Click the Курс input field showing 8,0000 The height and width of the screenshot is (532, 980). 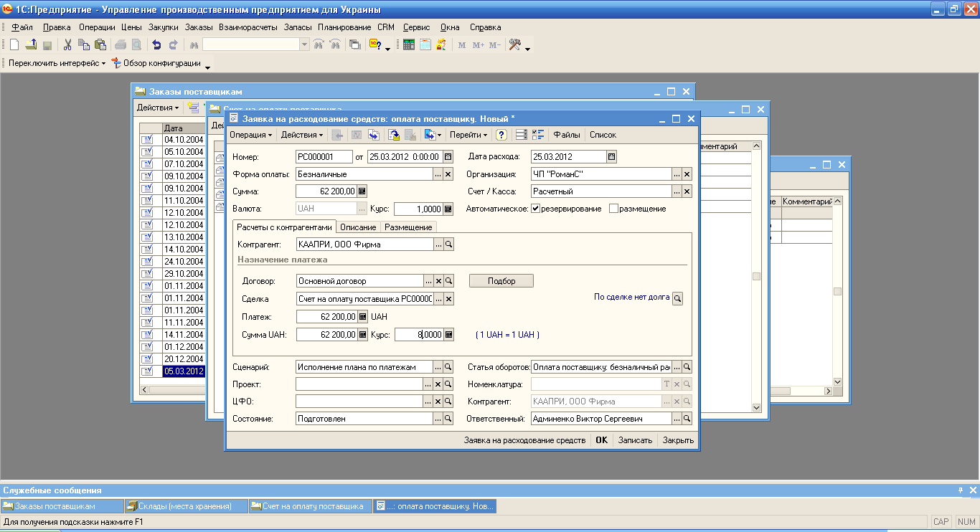pyautogui.click(x=418, y=334)
